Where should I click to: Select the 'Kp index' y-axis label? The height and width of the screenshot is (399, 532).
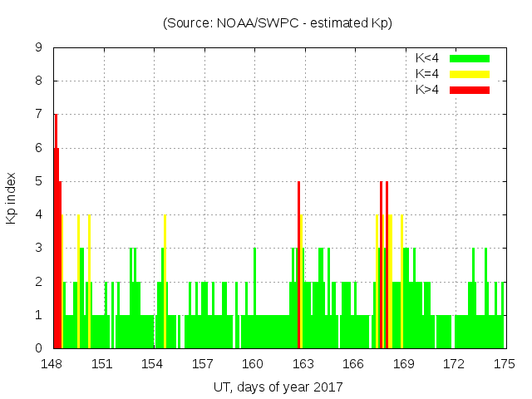(12, 198)
